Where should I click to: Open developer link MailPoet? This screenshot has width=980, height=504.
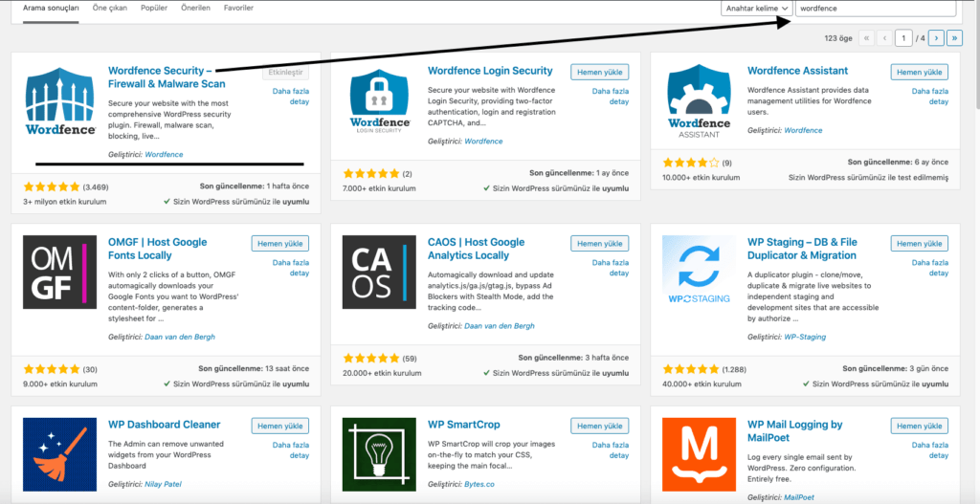pyautogui.click(x=799, y=497)
